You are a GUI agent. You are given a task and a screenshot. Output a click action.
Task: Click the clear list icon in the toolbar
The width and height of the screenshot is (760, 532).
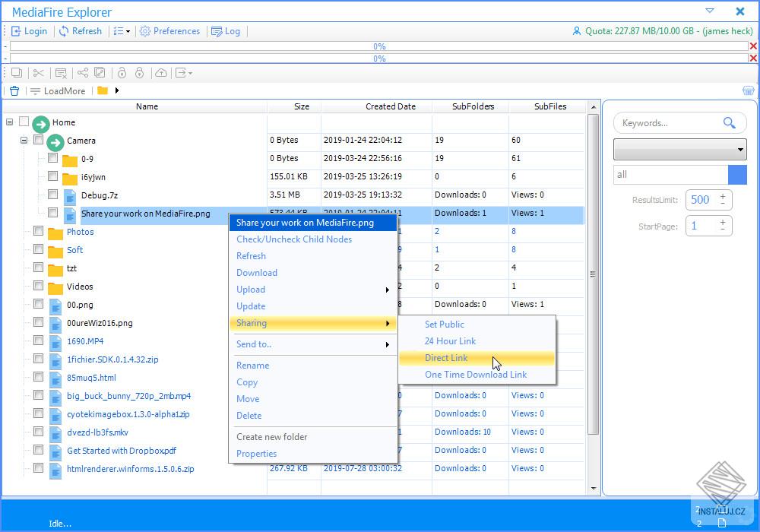pos(61,73)
